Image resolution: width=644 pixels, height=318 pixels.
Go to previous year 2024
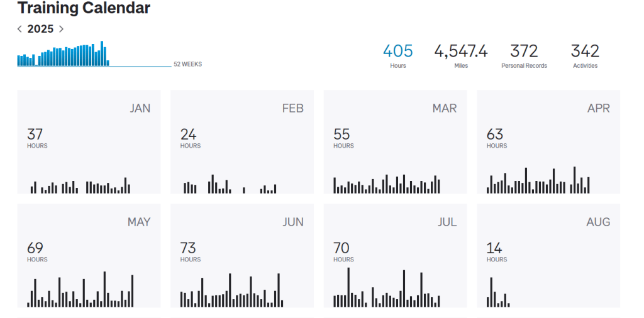click(19, 29)
